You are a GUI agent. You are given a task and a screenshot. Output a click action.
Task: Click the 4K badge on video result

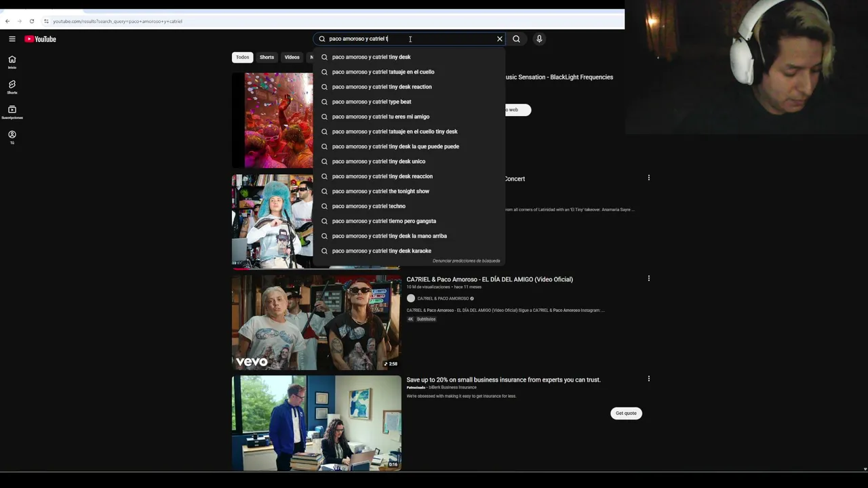click(x=410, y=319)
